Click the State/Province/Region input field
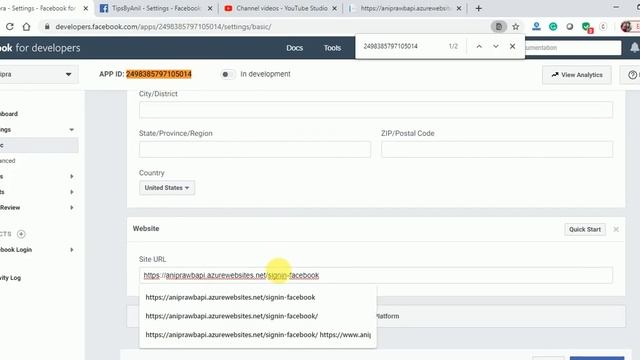Screen dimensions: 640x360 (x=255, y=149)
